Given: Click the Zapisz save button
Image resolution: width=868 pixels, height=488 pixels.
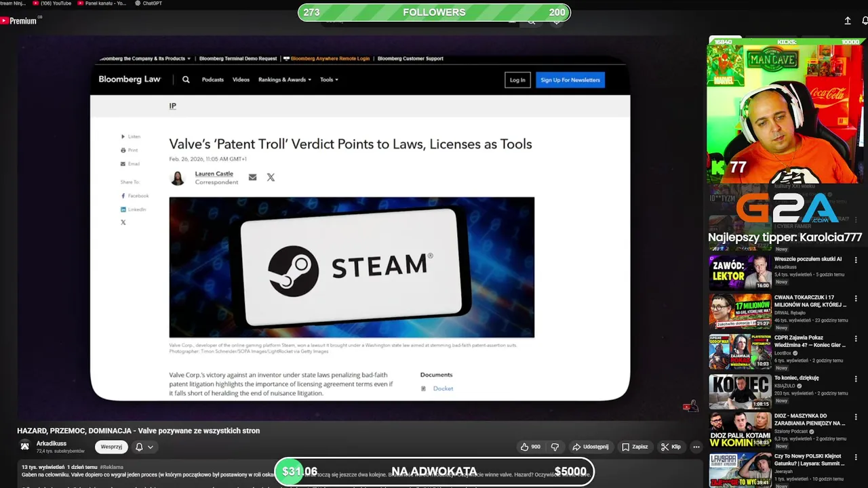Looking at the screenshot, I should [x=635, y=447].
